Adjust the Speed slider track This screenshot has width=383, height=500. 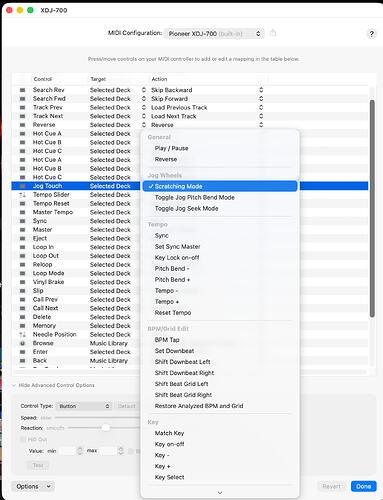(97, 418)
